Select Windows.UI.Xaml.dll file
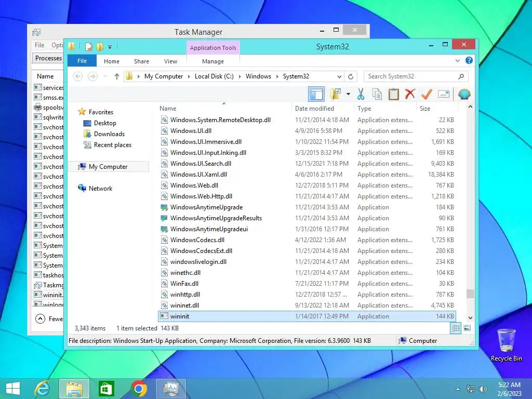Screen dimensions: 532x399 click(x=307, y=175)
